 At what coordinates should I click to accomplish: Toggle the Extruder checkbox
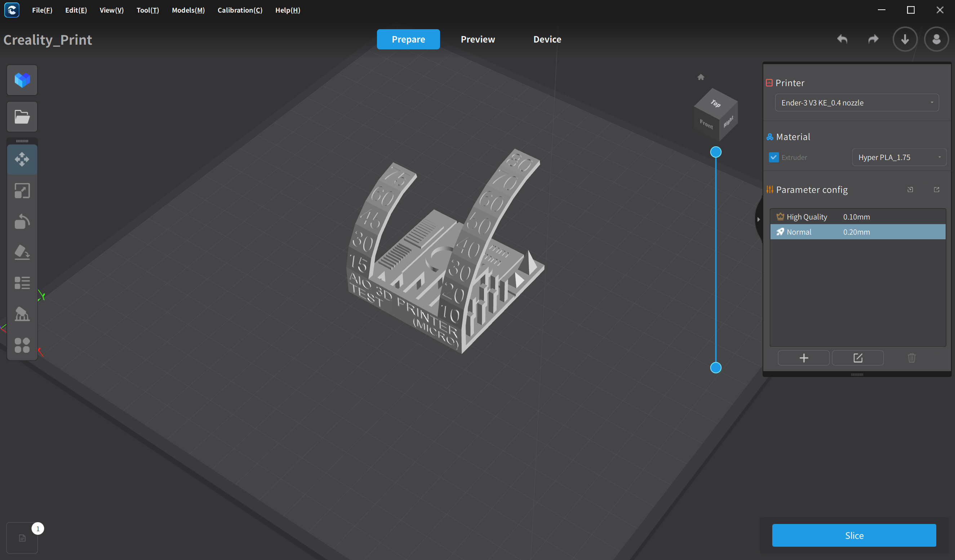coord(773,157)
